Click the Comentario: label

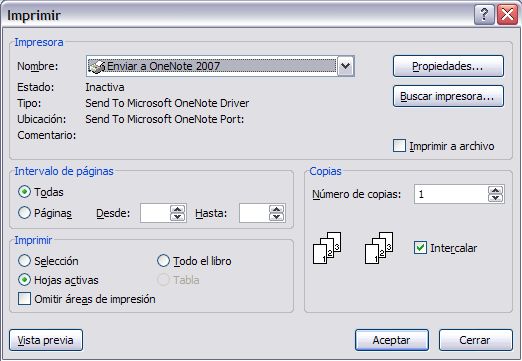click(47, 135)
